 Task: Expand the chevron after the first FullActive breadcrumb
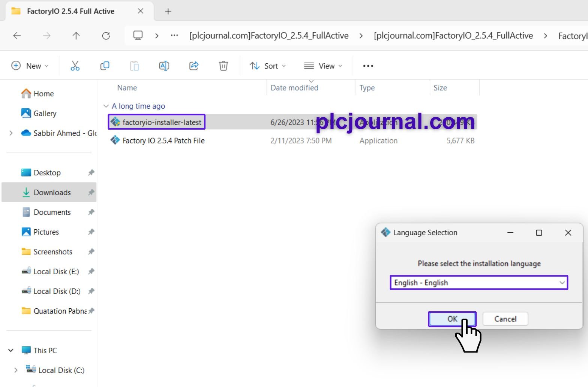pos(361,36)
